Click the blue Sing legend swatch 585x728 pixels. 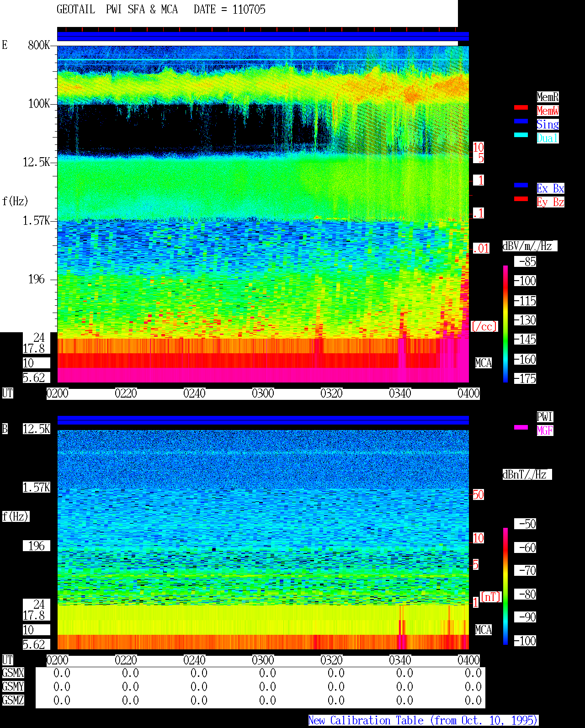pyautogui.click(x=521, y=121)
